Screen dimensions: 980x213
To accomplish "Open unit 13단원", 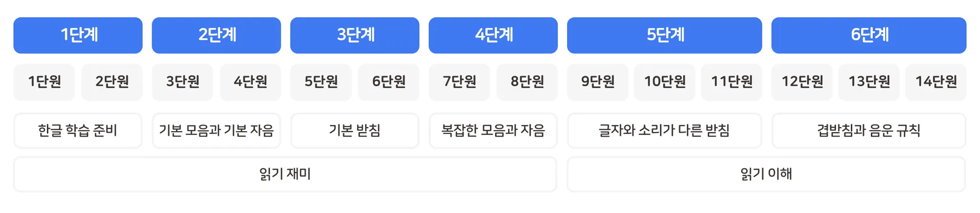I will pos(869,82).
